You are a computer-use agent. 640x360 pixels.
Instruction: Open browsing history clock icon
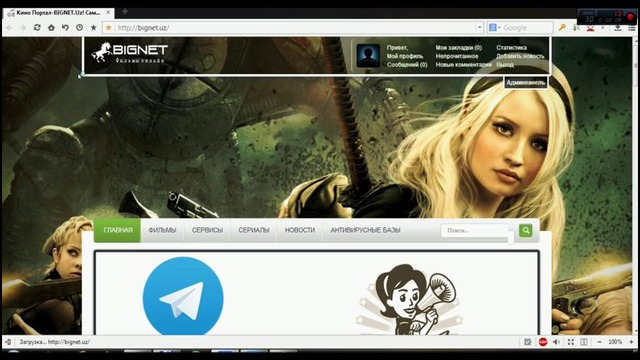click(x=79, y=27)
